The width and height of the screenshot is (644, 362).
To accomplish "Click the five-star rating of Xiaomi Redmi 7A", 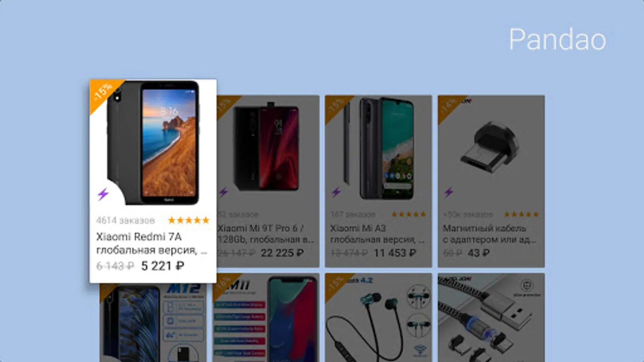I will (x=189, y=220).
